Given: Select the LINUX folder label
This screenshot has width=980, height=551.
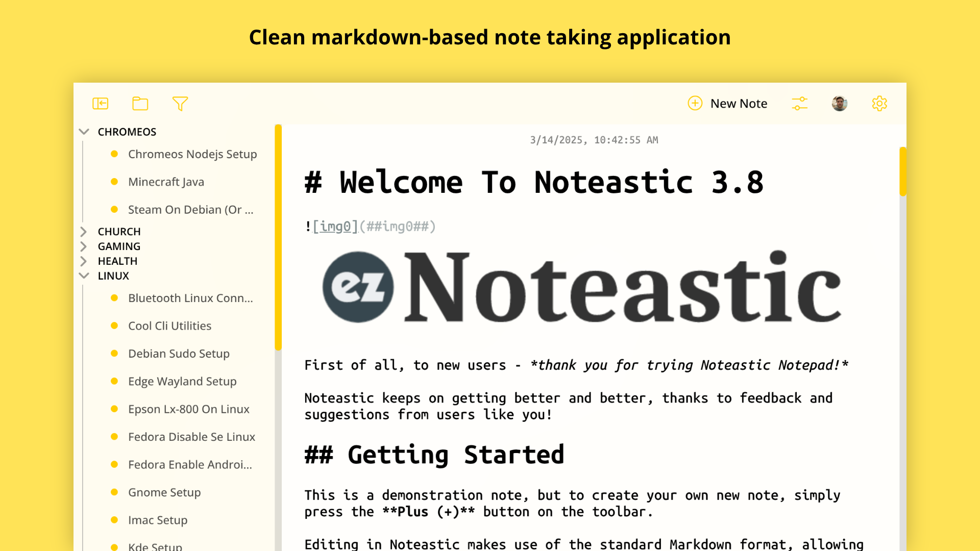Looking at the screenshot, I should pos(113,275).
